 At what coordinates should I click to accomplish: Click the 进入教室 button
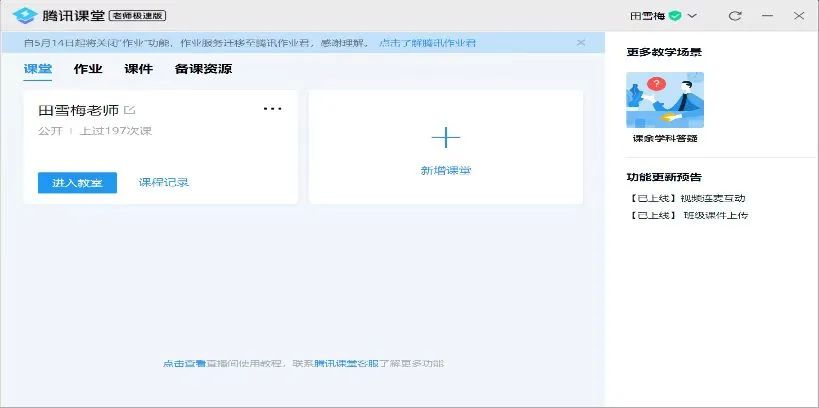[x=77, y=183]
